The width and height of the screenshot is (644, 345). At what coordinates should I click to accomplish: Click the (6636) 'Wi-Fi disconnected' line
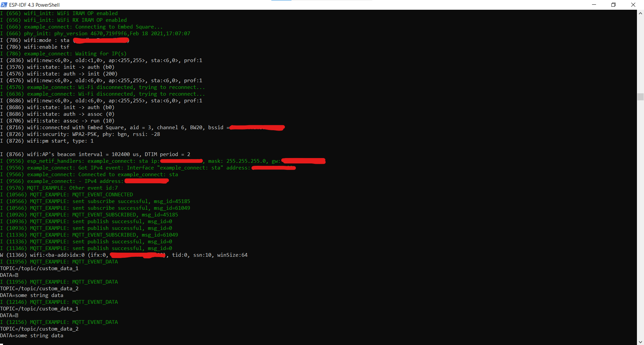tap(102, 94)
